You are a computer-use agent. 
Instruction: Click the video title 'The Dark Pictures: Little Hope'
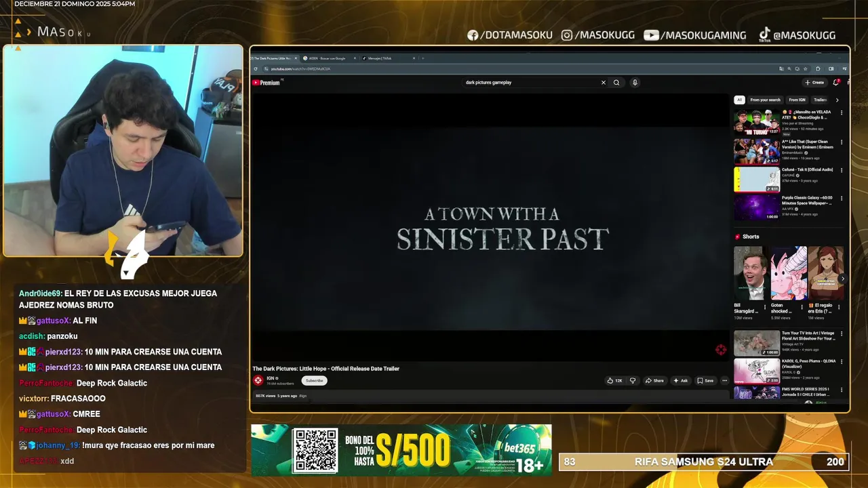(x=325, y=369)
